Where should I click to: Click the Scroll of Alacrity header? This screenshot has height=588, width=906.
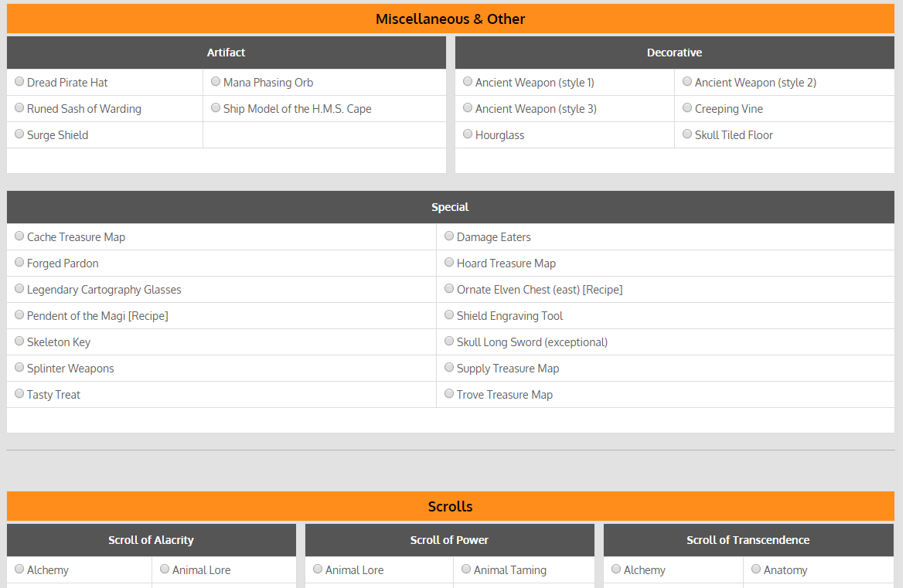click(152, 540)
